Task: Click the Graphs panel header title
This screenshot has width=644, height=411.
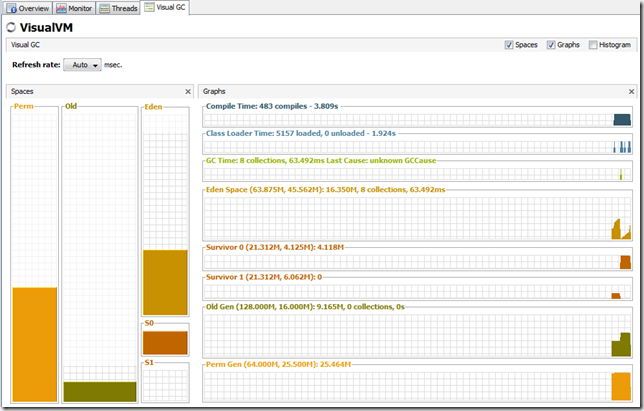Action: tap(214, 92)
